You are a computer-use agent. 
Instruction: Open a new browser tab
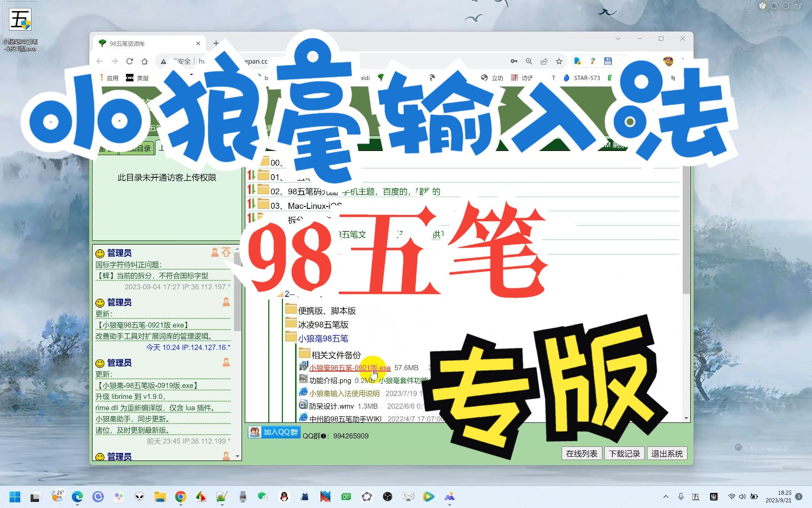point(216,43)
